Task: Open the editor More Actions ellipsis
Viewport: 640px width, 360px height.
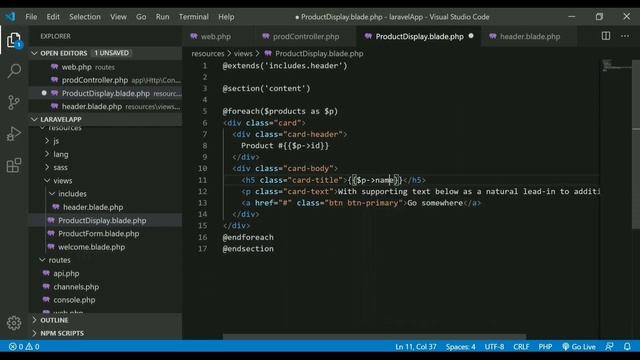Action: (x=625, y=36)
